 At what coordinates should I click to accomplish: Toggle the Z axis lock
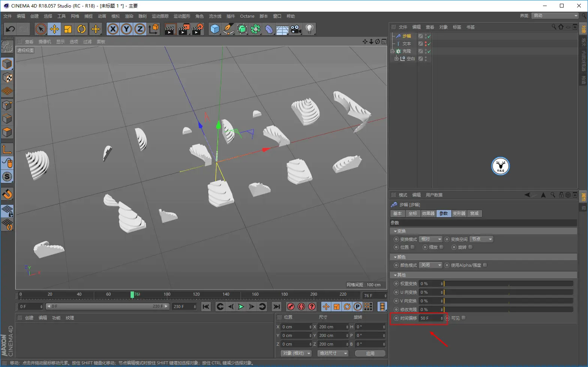(140, 29)
